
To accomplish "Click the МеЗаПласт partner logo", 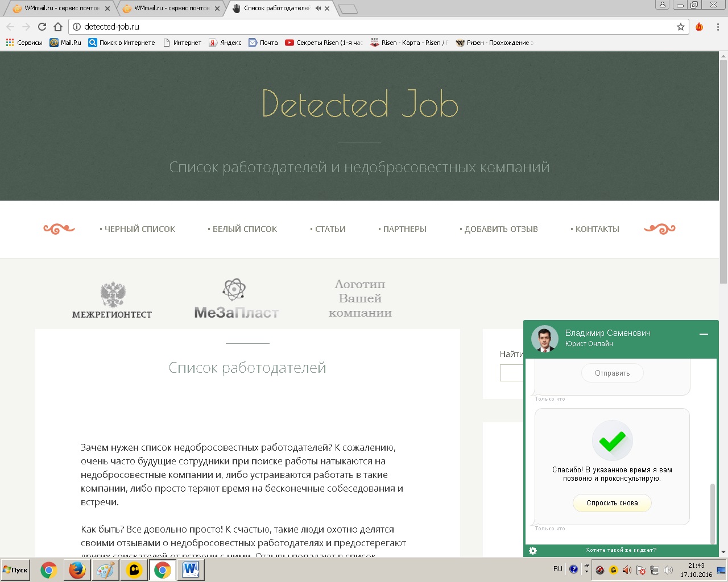I will pos(237,299).
